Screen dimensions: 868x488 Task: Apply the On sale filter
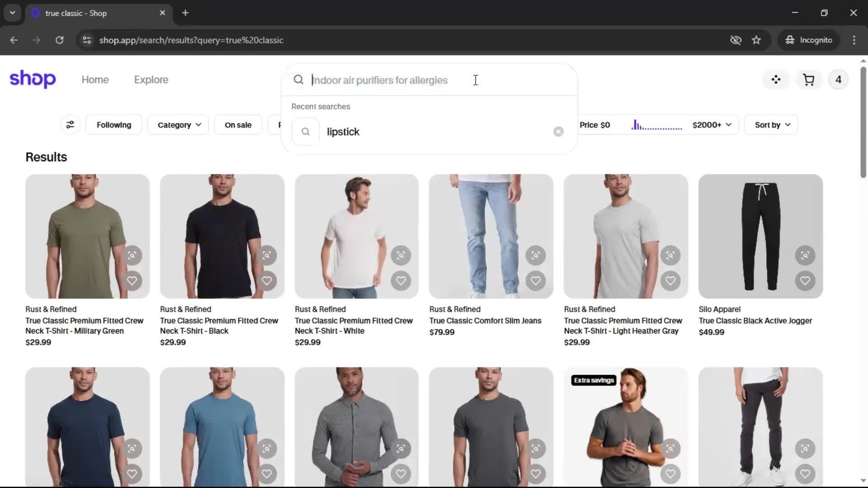pos(238,125)
